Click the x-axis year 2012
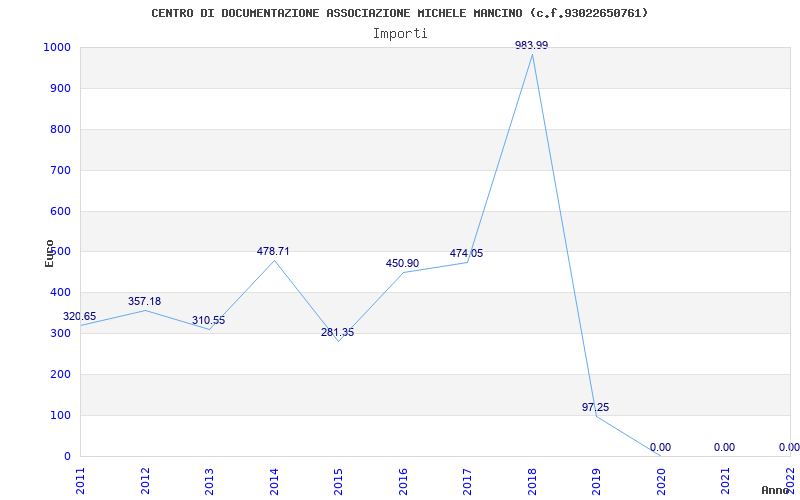800x500 pixels. click(145, 481)
